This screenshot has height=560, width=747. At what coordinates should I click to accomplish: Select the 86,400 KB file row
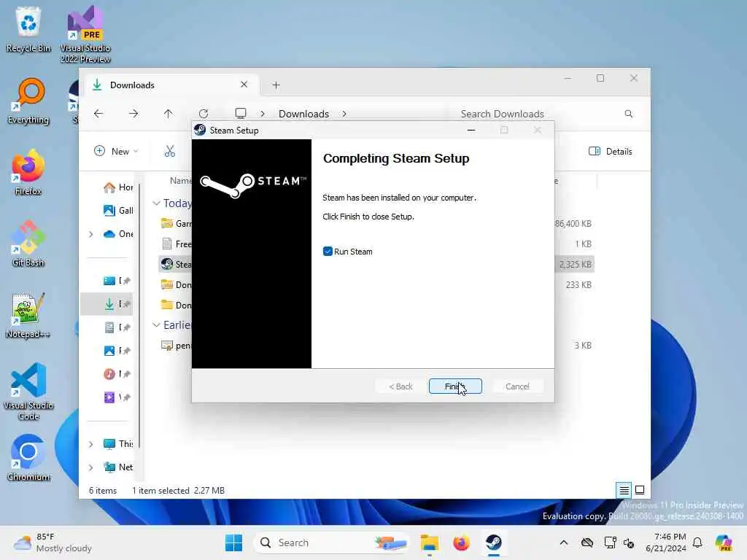[x=376, y=223]
